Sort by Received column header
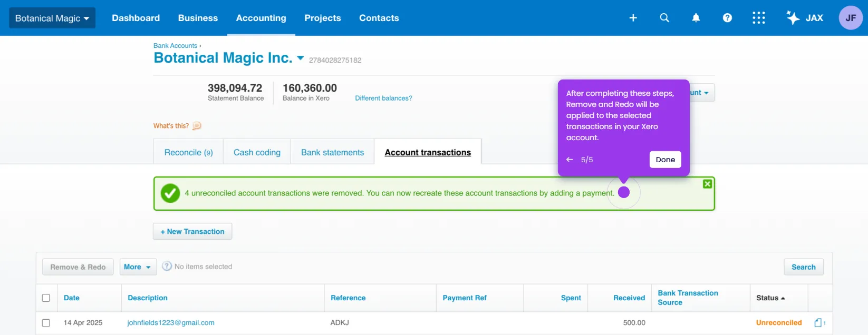This screenshot has height=335, width=868. [x=629, y=298]
